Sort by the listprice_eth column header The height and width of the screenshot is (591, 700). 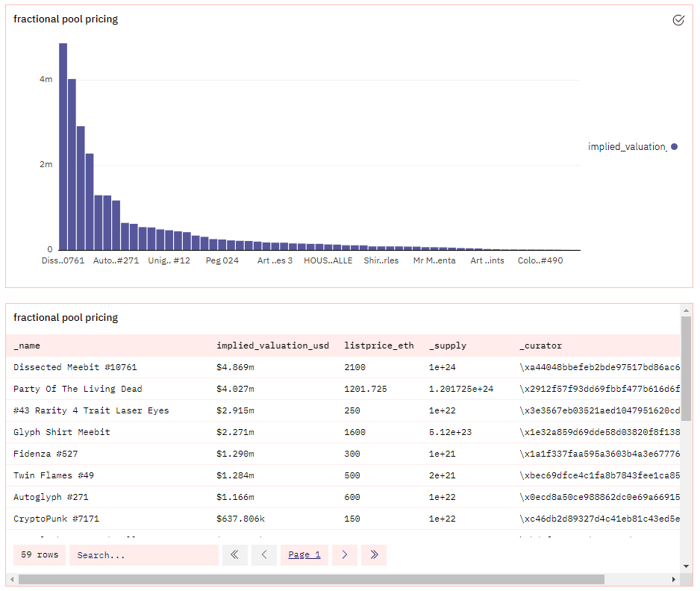tap(379, 345)
